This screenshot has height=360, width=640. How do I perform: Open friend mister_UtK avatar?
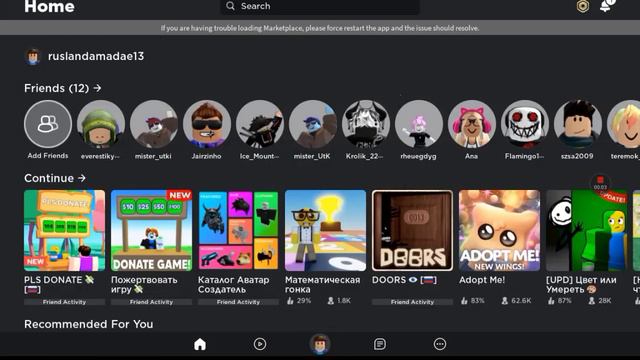click(313, 124)
